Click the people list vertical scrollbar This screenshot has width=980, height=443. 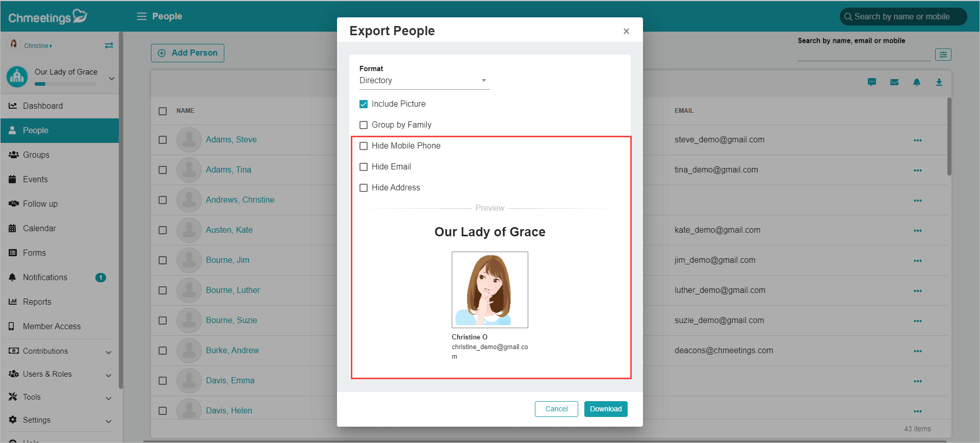tap(949, 137)
